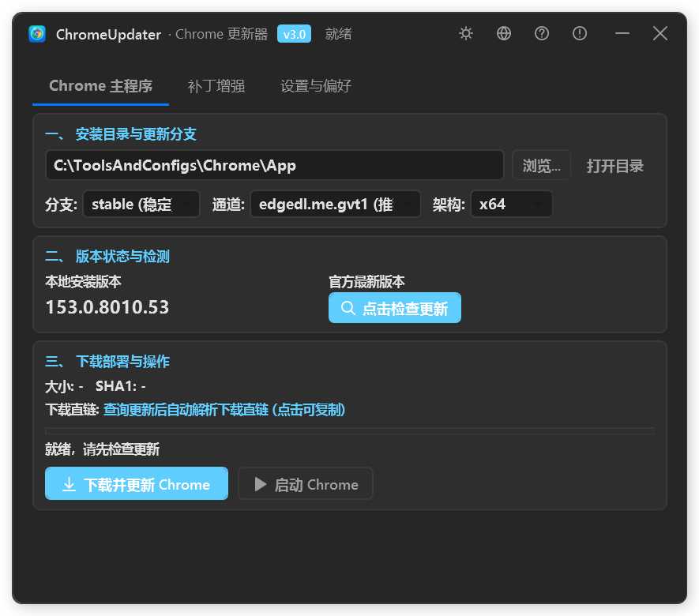Image resolution: width=699 pixels, height=616 pixels.
Task: Click 启动 Chrome button
Action: pyautogui.click(x=306, y=483)
